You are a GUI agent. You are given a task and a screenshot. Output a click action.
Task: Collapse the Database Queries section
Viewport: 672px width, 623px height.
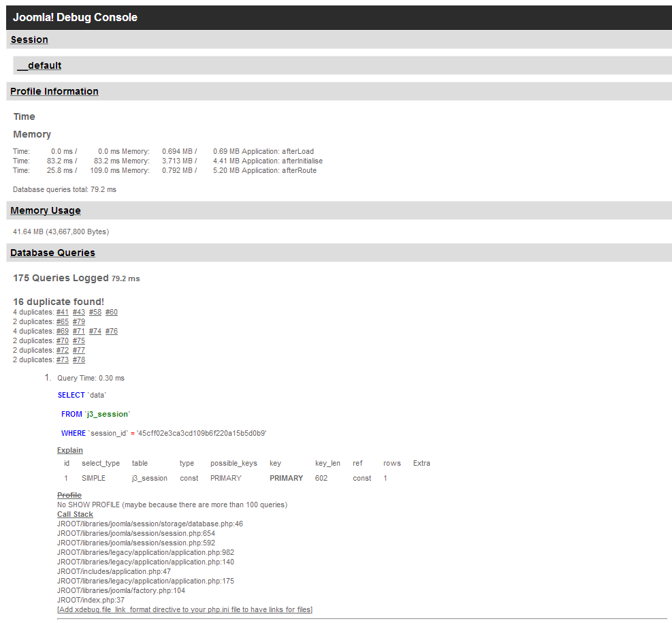pos(52,253)
